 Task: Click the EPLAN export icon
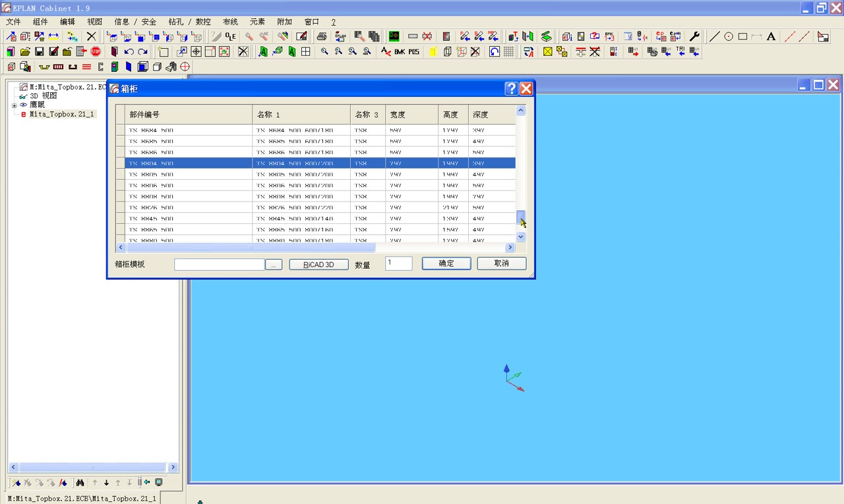(340, 37)
